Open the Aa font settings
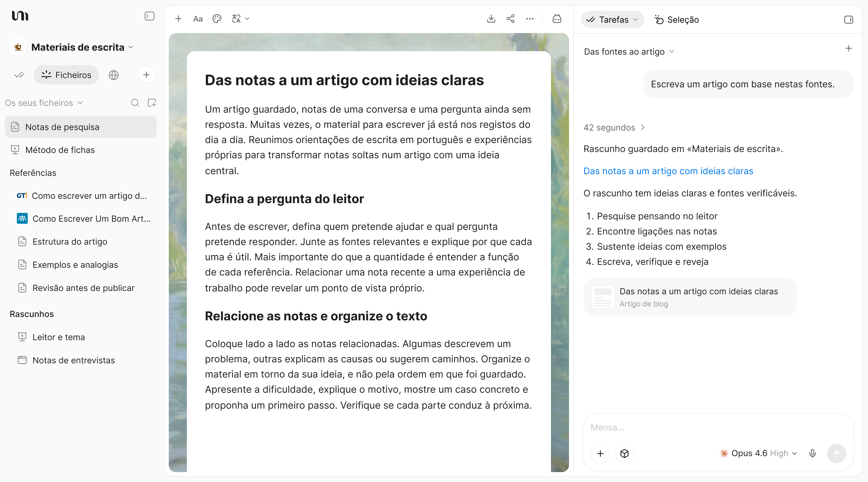 pos(198,19)
